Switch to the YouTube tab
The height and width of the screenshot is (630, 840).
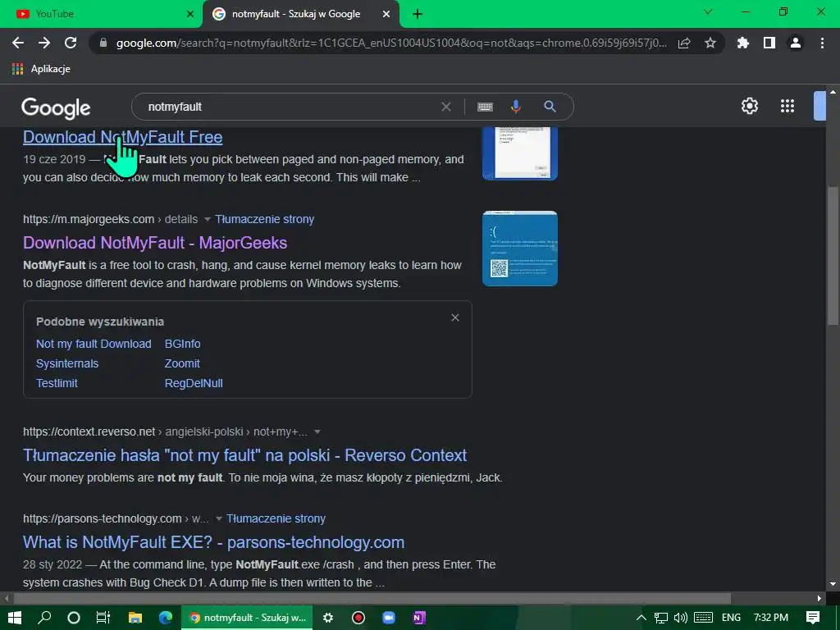click(x=101, y=14)
